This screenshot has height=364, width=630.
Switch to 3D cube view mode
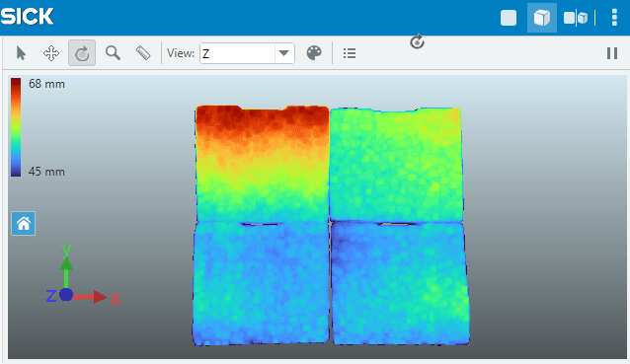(541, 18)
